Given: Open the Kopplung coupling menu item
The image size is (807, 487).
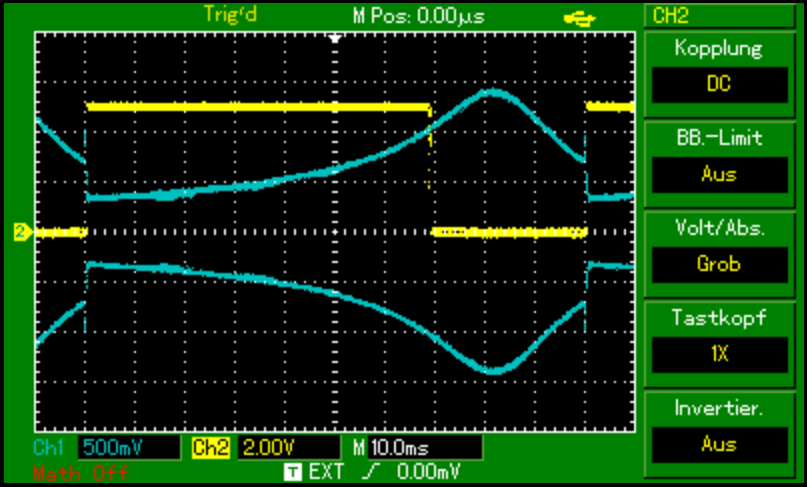Looking at the screenshot, I should tap(718, 49).
